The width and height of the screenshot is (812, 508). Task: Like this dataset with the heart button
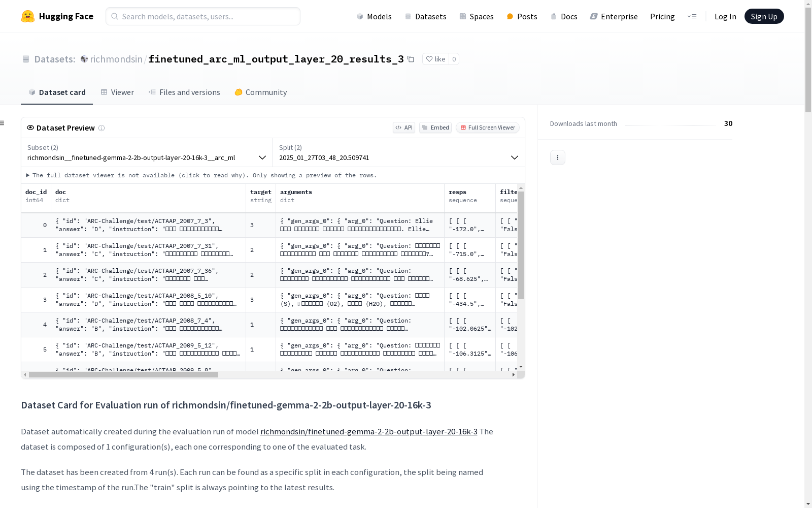[435, 59]
